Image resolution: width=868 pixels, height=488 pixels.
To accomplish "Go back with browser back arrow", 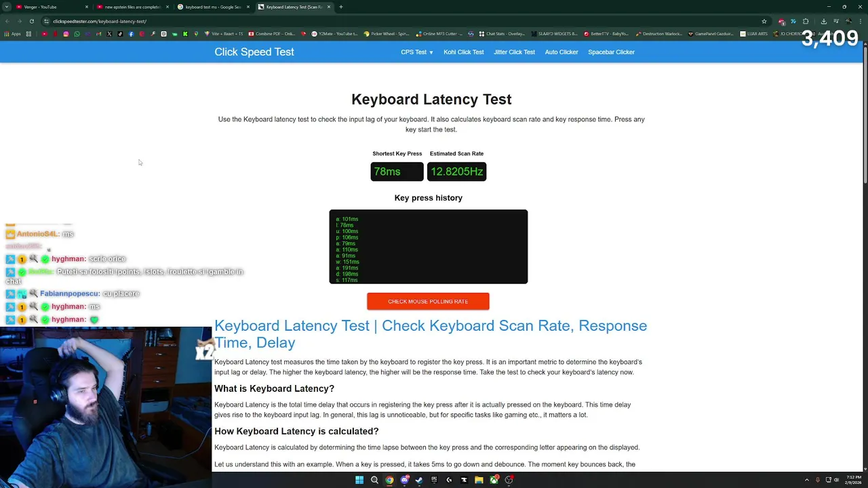I will pyautogui.click(x=7, y=21).
